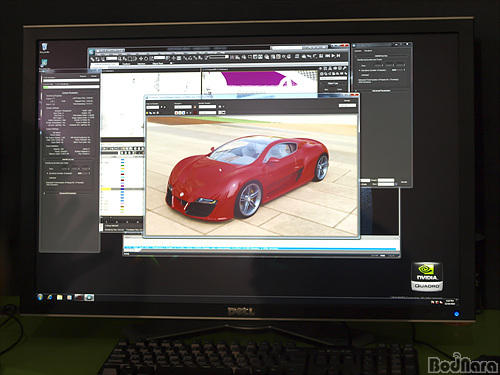Open the selection filter dropdown in main toolbar
This screenshot has width=500, height=375.
(112, 58)
